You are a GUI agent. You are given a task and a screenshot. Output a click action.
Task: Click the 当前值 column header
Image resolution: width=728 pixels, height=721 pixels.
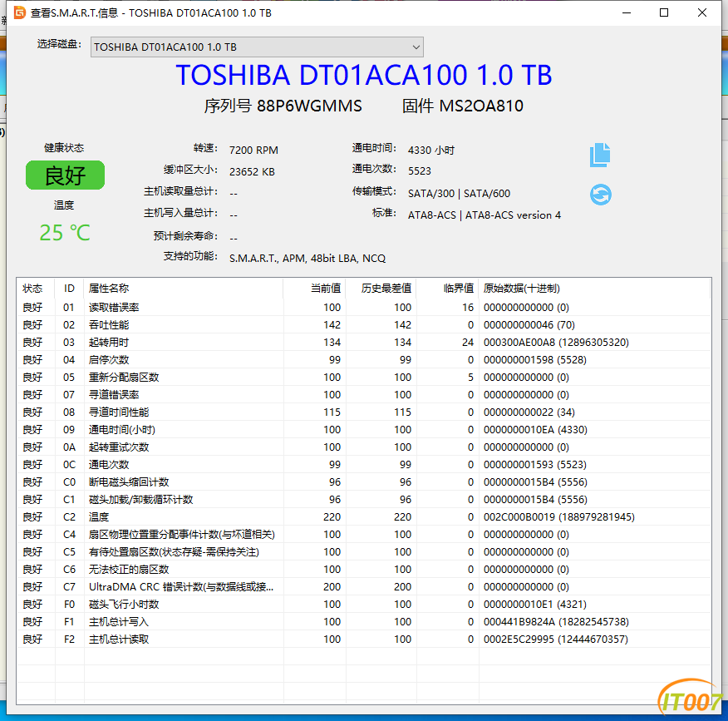315,288
